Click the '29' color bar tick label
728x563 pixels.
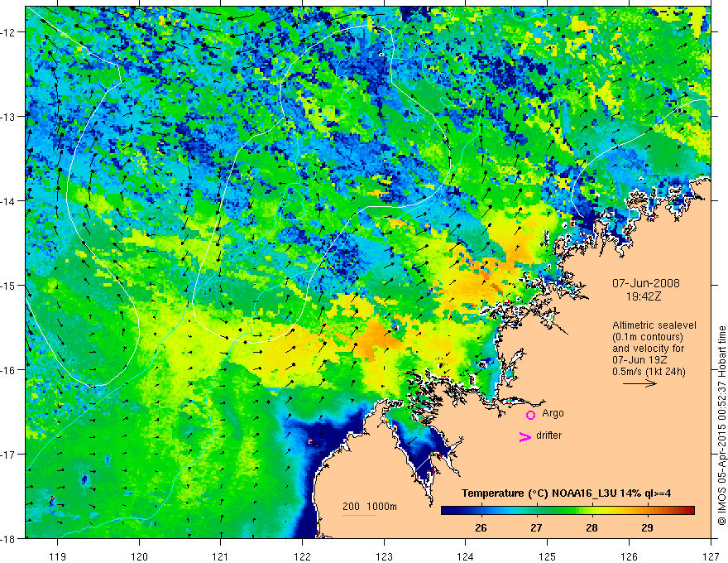[x=647, y=527]
